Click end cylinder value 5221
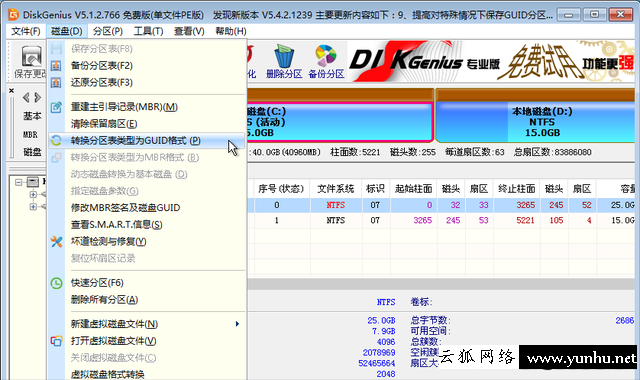 (x=525, y=220)
